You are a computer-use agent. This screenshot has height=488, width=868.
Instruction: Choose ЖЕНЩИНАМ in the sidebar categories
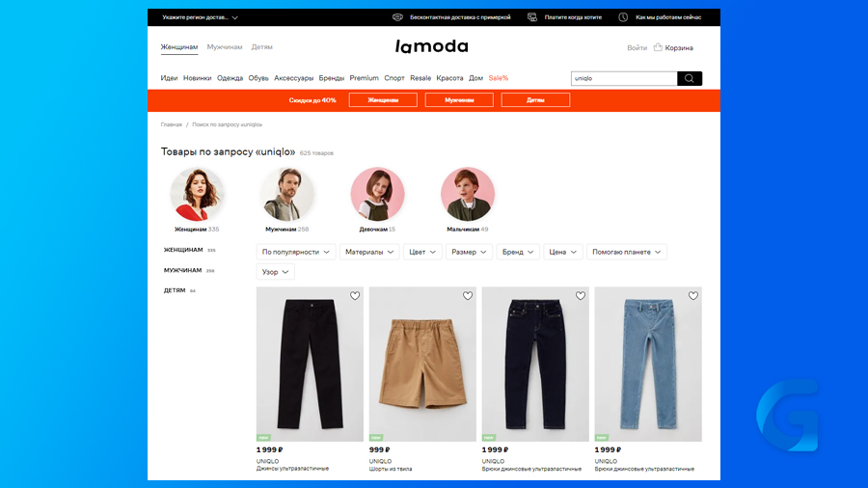point(183,250)
